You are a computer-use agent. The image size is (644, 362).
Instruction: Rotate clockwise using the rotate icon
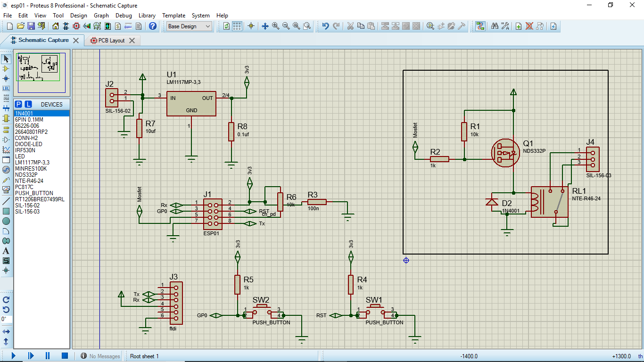click(x=6, y=300)
